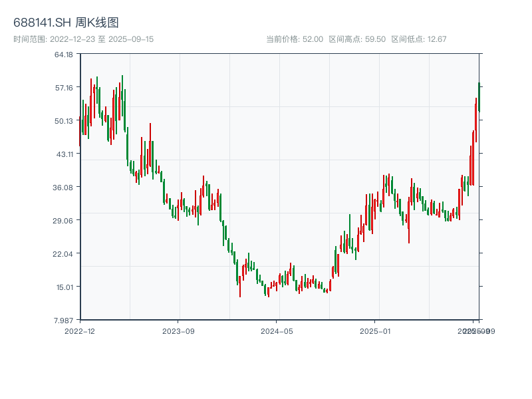Click the 43.11 price axis label
Image resolution: width=532 pixels, height=399 pixels.
(64, 154)
